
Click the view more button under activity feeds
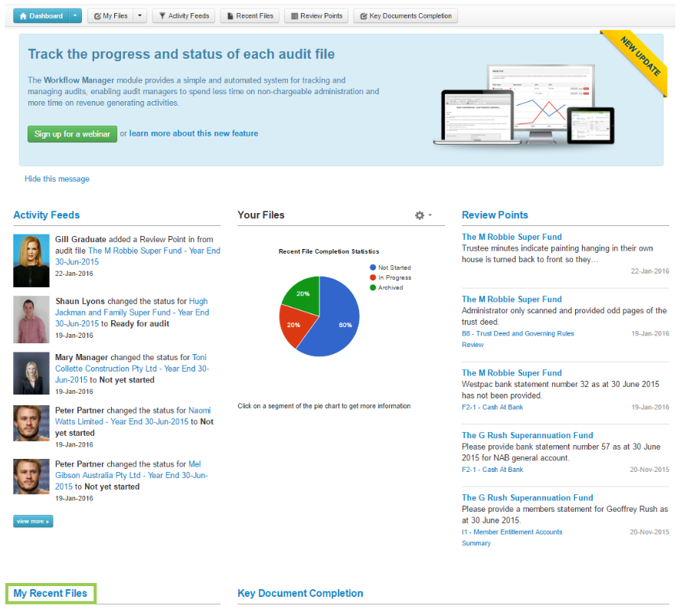33,522
